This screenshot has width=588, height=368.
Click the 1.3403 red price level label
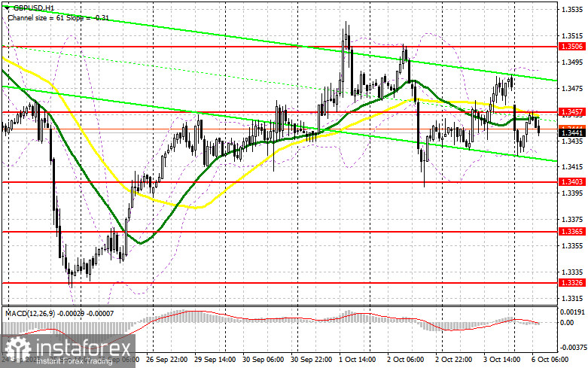(x=572, y=182)
